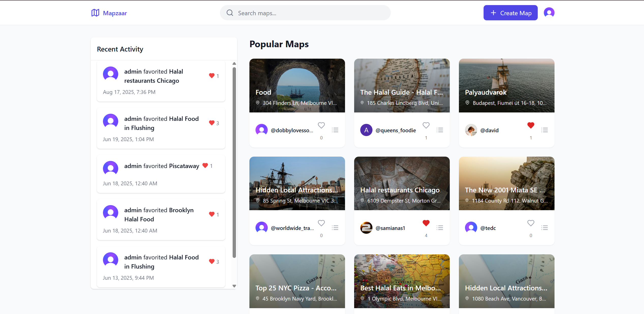This screenshot has height=314, width=644.
Task: Click the Mapzaar map logo icon
Action: coord(95,13)
